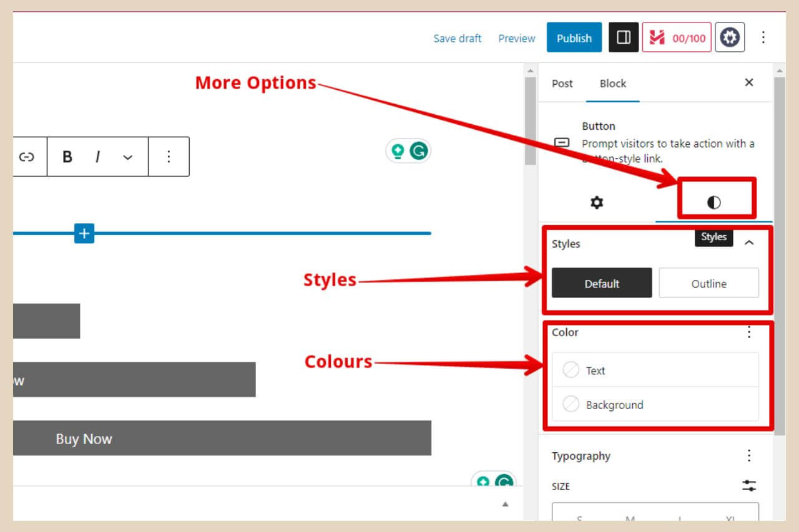799x532 pixels.
Task: Switch to the Block tab
Action: tap(612, 84)
